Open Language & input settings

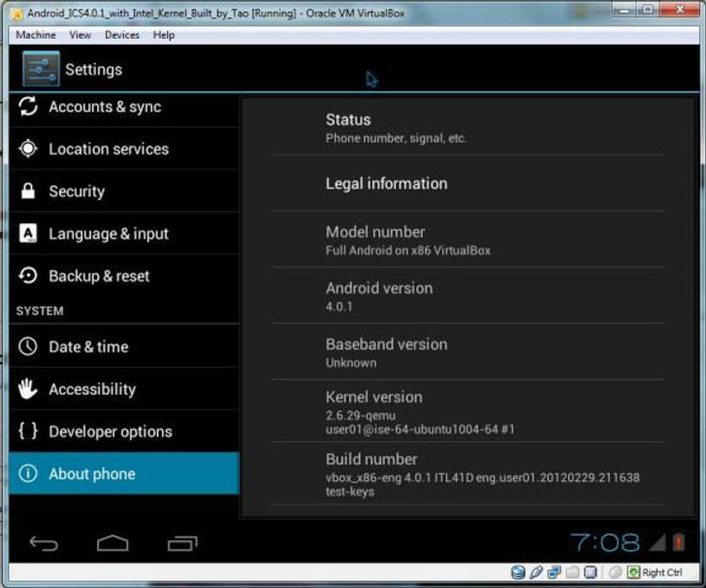tap(124, 234)
